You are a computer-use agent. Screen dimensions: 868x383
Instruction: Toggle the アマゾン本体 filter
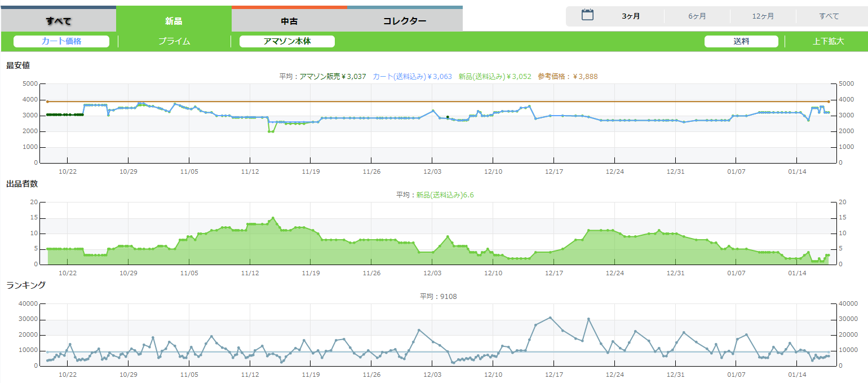click(x=287, y=41)
